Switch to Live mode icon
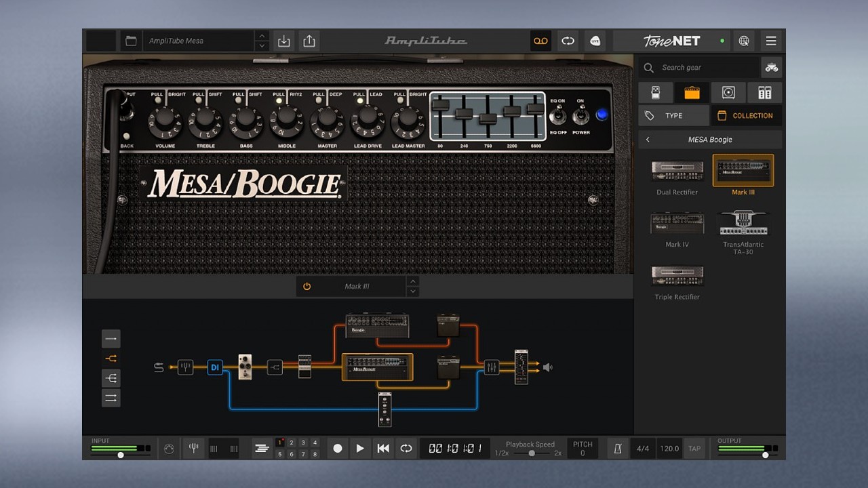Image resolution: width=868 pixels, height=488 pixels. 595,41
